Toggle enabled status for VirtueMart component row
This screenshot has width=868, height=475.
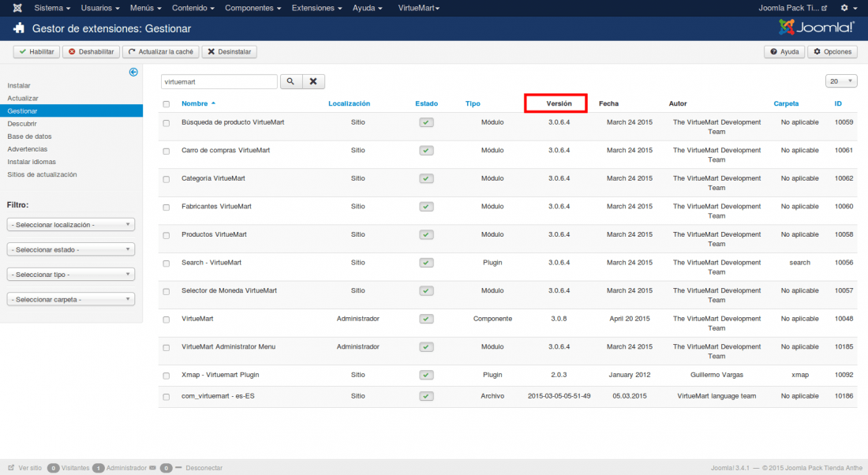tap(426, 319)
